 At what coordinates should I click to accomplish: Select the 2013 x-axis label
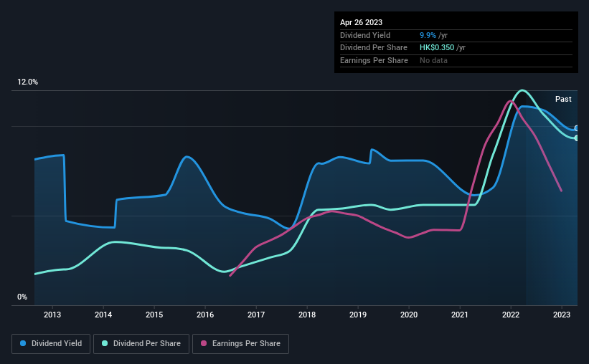tap(52, 315)
